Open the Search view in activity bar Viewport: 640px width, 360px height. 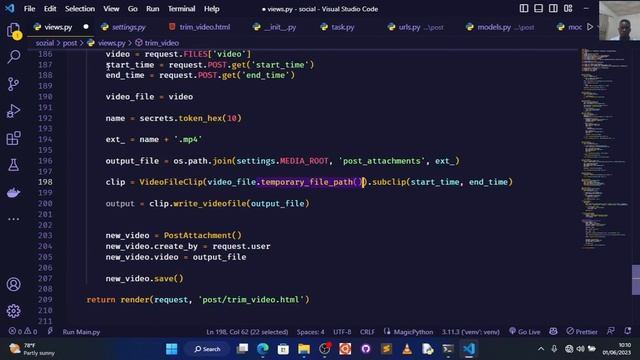coord(13,57)
